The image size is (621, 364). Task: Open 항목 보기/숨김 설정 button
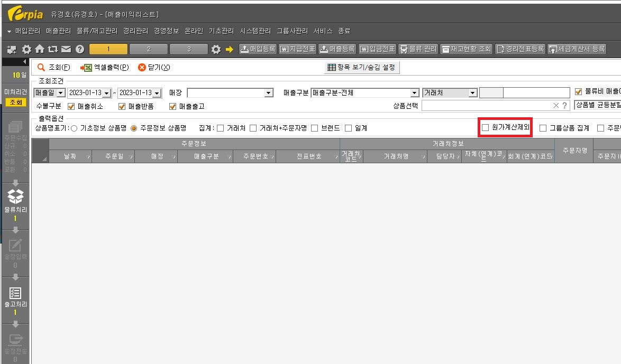[362, 67]
